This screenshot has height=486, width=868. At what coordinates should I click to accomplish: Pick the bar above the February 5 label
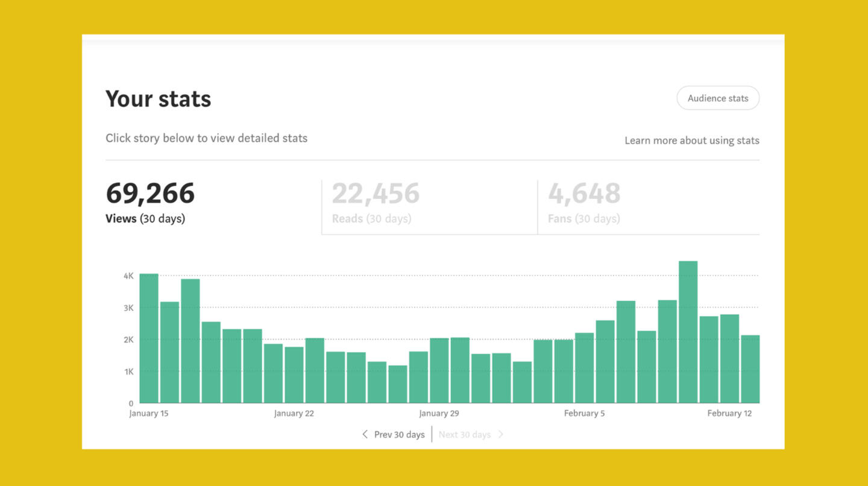[584, 368]
